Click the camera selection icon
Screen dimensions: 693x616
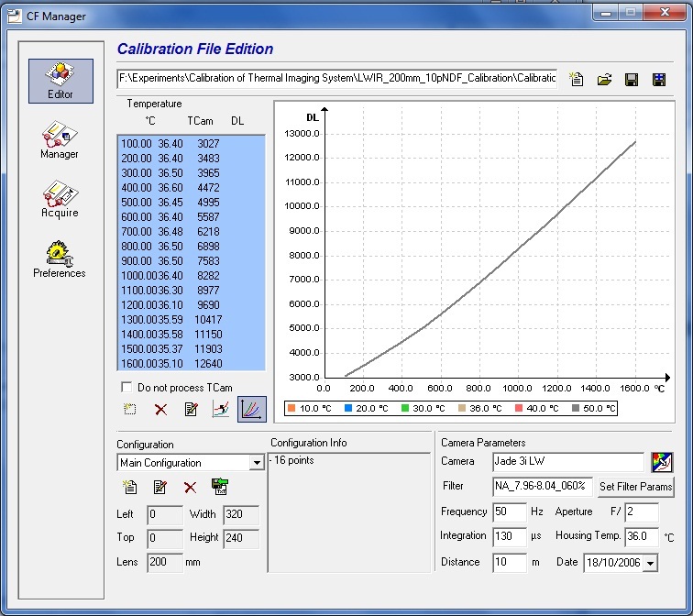tap(662, 462)
